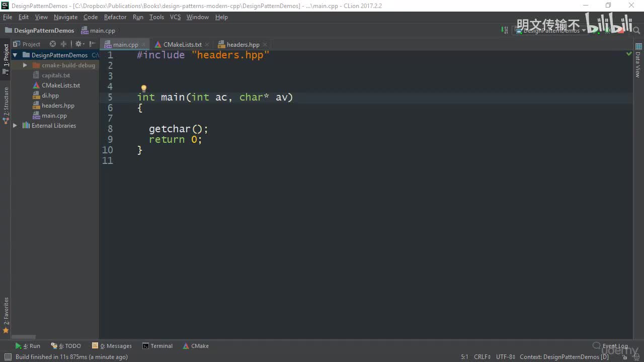The image size is (644, 362).
Task: Click main.cpp breadcrumb in navigation bar
Action: [x=99, y=31]
